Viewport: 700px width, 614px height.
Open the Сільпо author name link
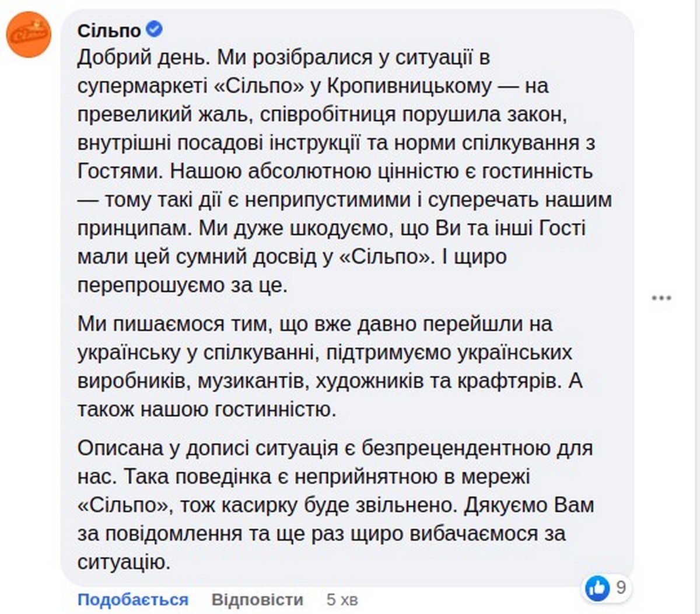pos(109,30)
